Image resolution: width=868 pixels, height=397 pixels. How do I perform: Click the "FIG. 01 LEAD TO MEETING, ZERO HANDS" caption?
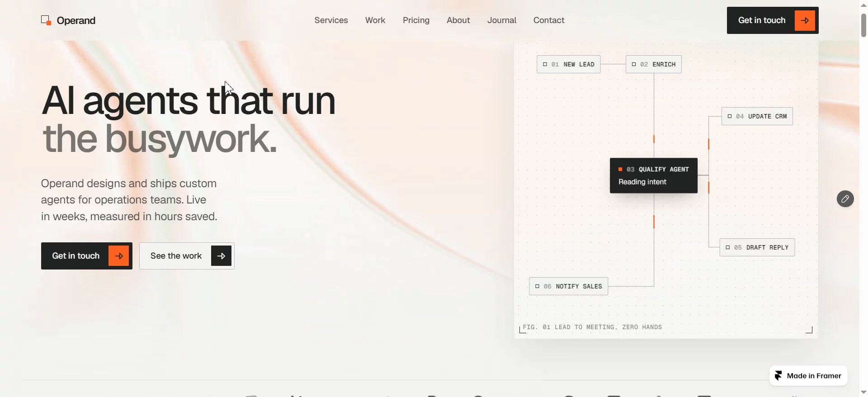point(593,327)
